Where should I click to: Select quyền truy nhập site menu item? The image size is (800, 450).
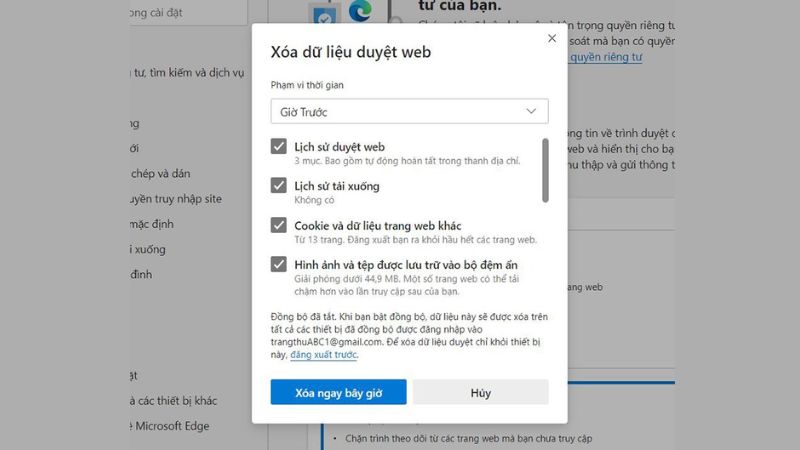coord(176,199)
